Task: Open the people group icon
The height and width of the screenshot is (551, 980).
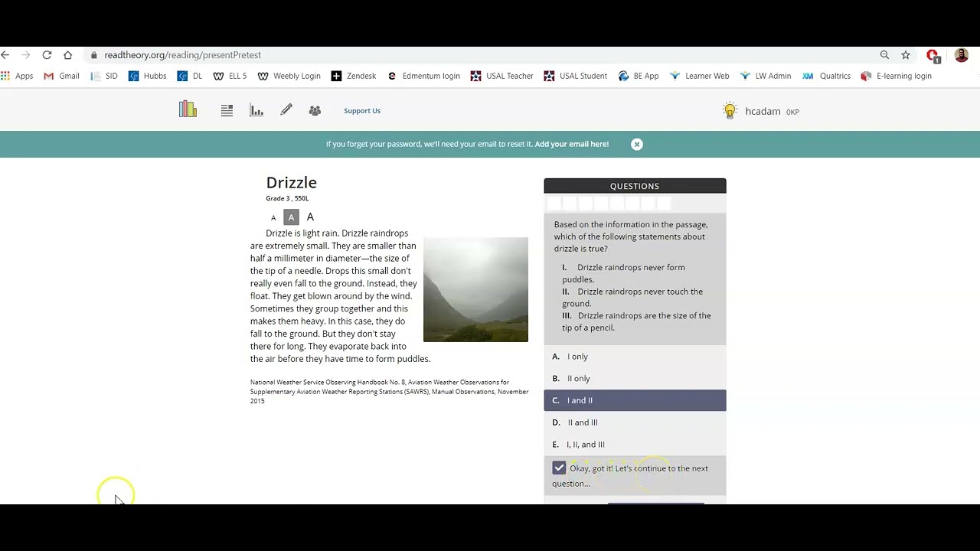Action: point(315,111)
